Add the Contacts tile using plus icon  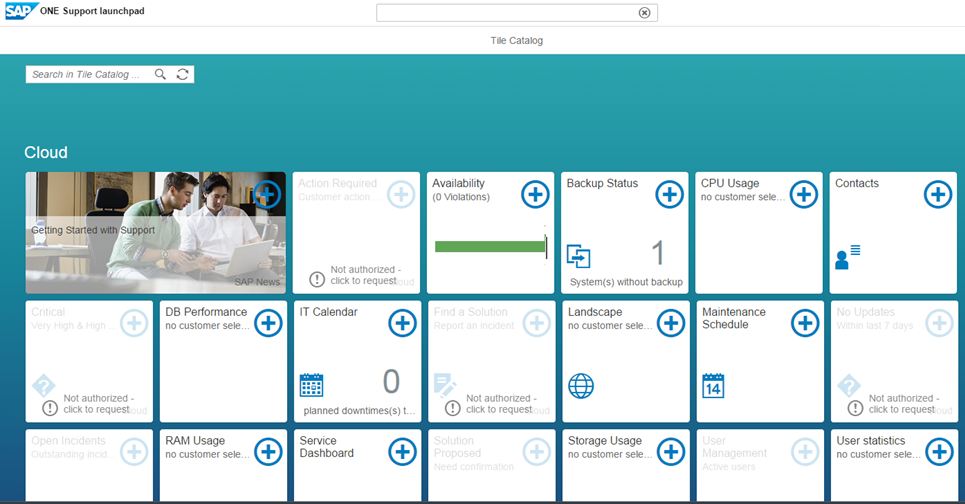[x=937, y=194]
